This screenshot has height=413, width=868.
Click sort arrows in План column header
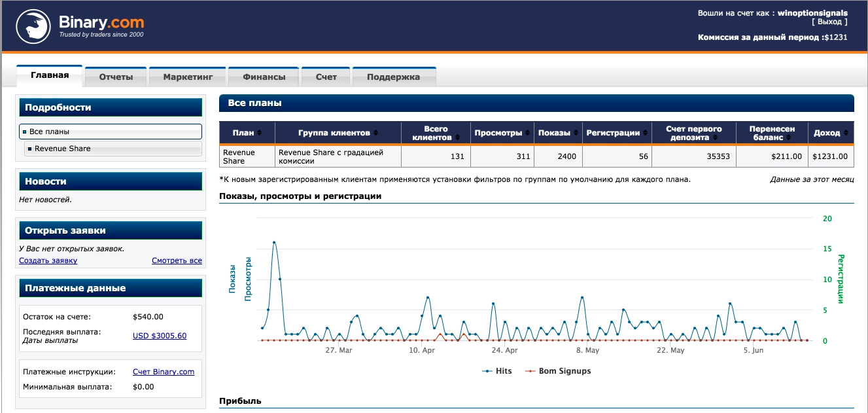click(x=259, y=133)
